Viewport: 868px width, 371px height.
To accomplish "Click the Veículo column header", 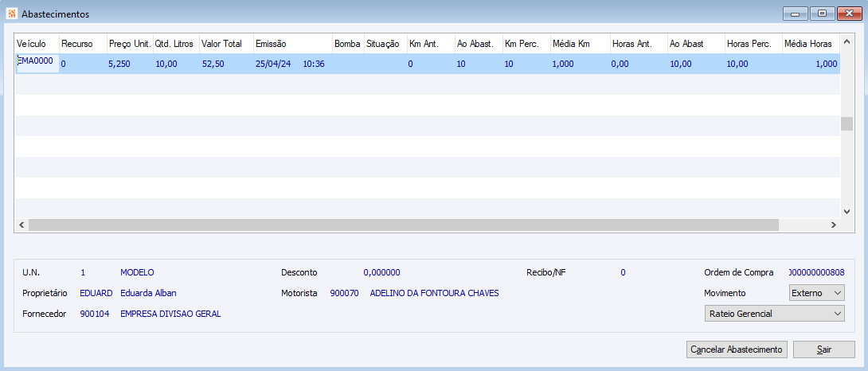I will click(x=37, y=44).
